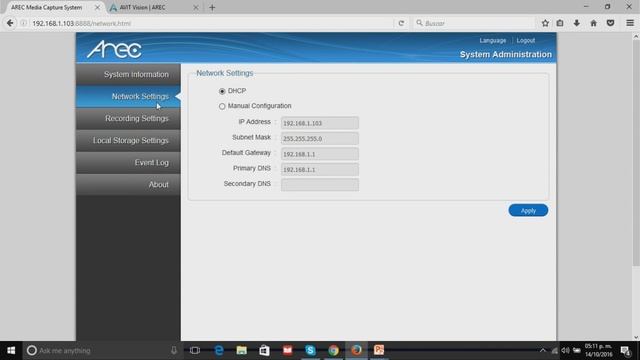Show bookmarks list icon
The width and height of the screenshot is (640, 360).
[560, 23]
